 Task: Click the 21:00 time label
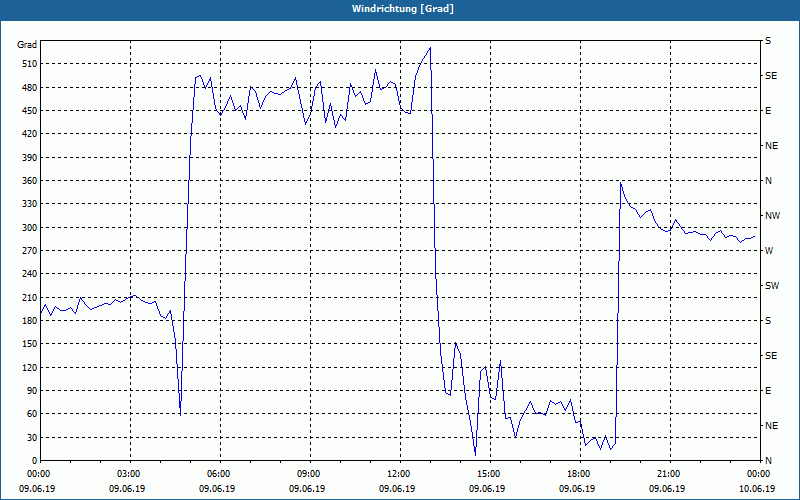coord(669,474)
